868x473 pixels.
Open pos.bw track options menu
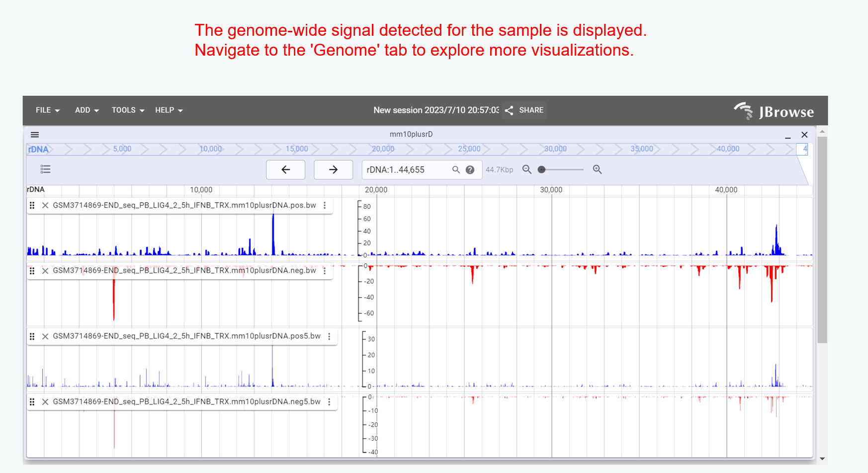pyautogui.click(x=325, y=205)
